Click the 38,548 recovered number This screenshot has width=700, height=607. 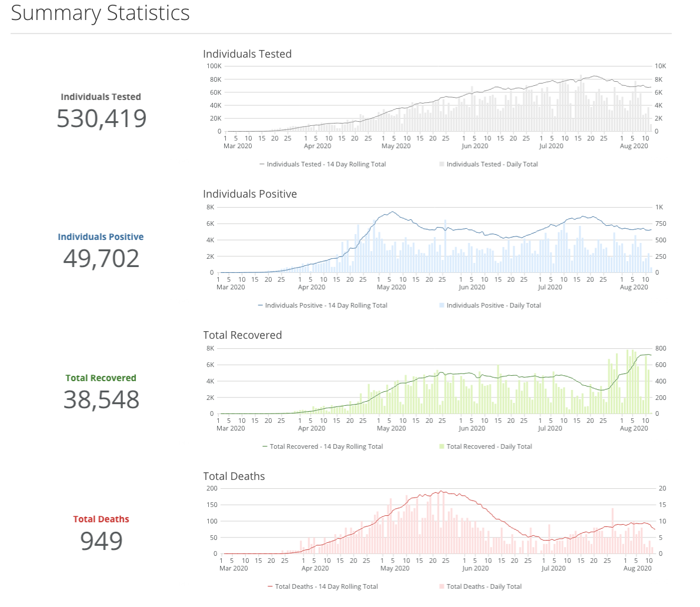coord(101,400)
